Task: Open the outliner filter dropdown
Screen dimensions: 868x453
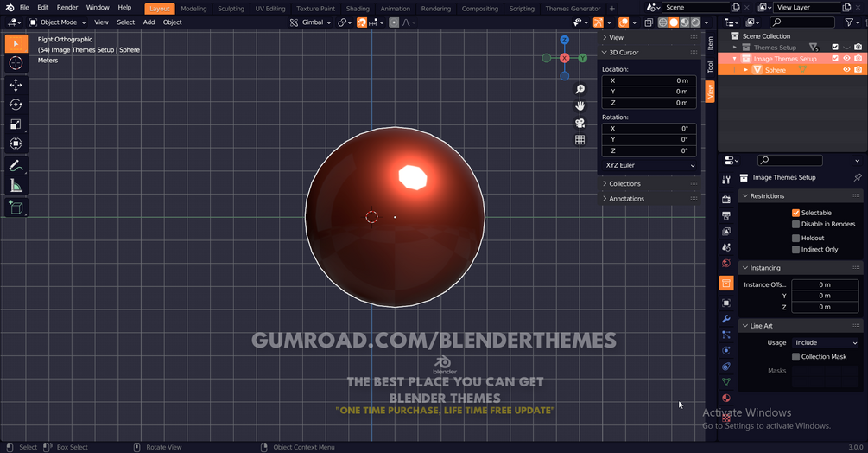Action: 852,22
